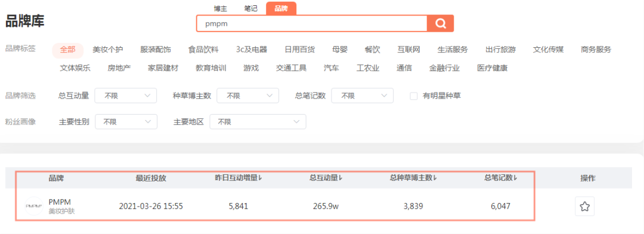644x234 pixels.
Task: Sort by 总种草博主数 column
Action: coord(413,178)
